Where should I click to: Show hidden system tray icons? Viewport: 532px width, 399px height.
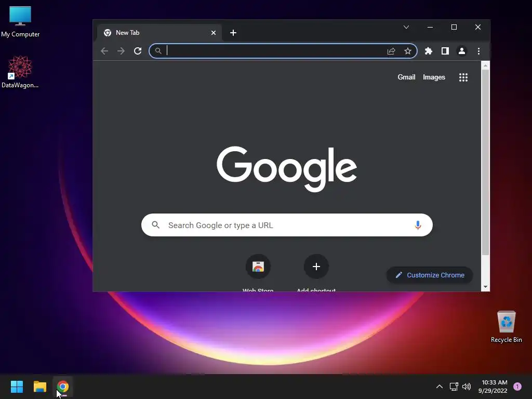point(440,387)
